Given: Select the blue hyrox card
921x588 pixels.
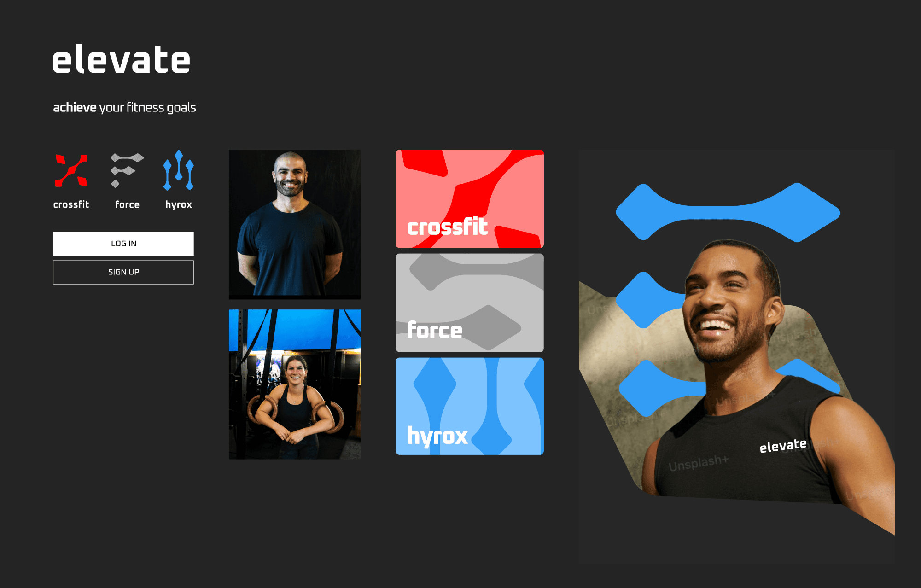Looking at the screenshot, I should coord(469,406).
